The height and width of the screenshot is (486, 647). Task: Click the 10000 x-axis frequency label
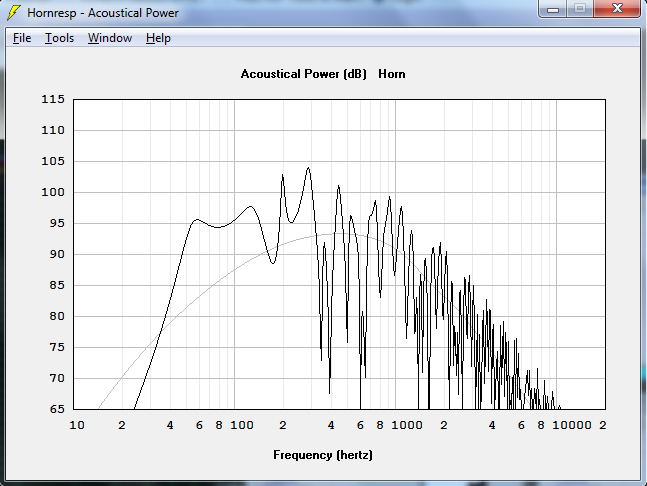click(x=572, y=425)
